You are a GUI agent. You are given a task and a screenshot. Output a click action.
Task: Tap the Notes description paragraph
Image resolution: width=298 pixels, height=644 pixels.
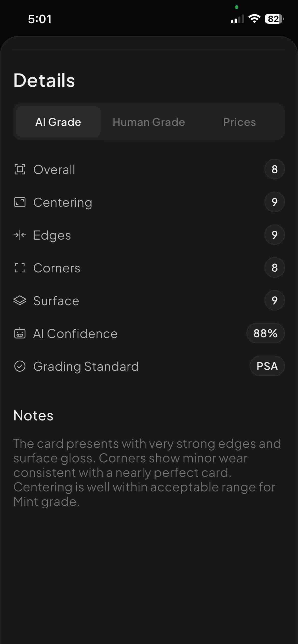[x=147, y=473]
